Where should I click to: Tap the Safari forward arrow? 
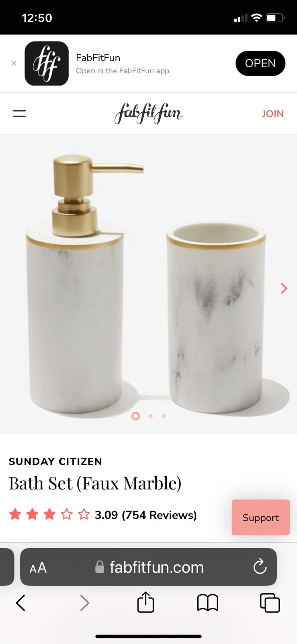coord(84,603)
